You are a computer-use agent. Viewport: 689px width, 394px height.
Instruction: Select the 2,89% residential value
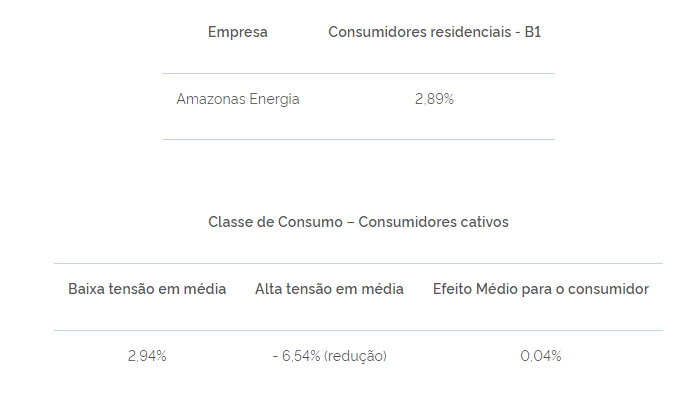434,99
